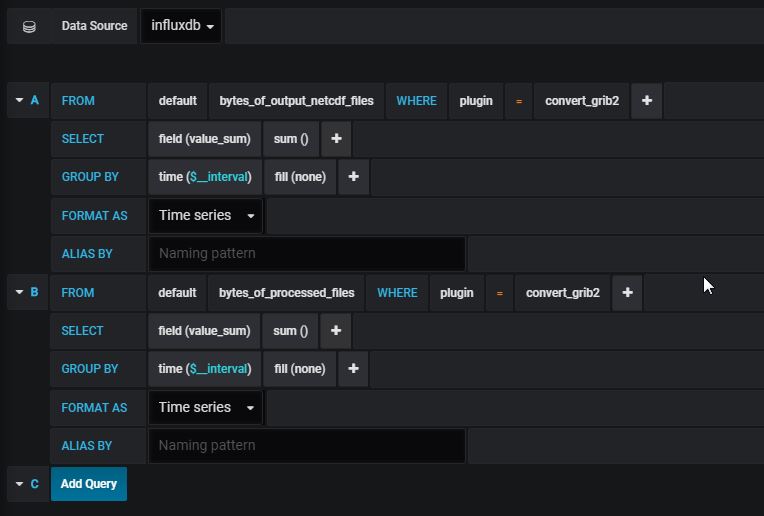Screen dimensions: 764x516
Task: Click query B Alias By naming pattern field
Action: (x=306, y=446)
